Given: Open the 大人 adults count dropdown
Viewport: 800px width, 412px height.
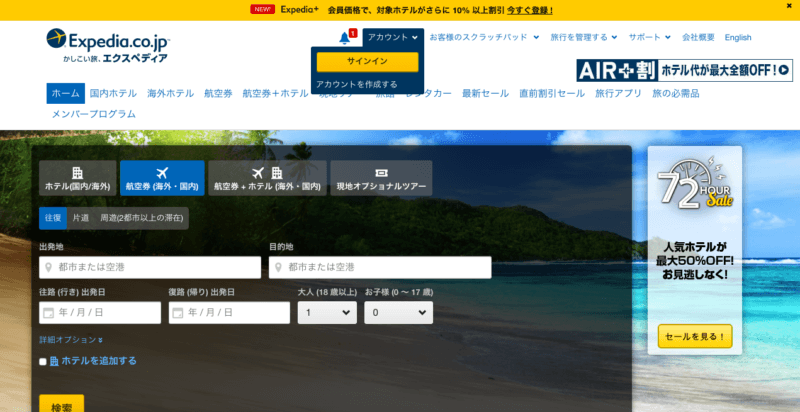Looking at the screenshot, I should pos(327,313).
